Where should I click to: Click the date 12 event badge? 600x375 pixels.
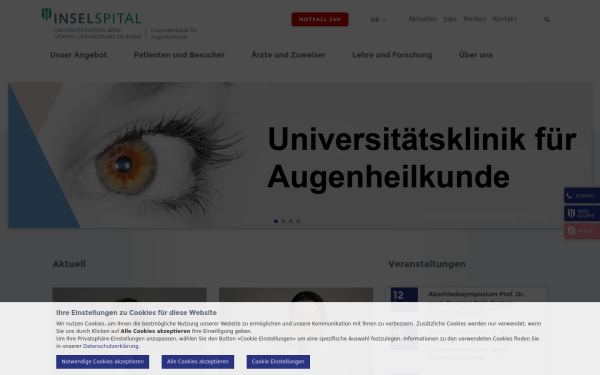point(404,299)
